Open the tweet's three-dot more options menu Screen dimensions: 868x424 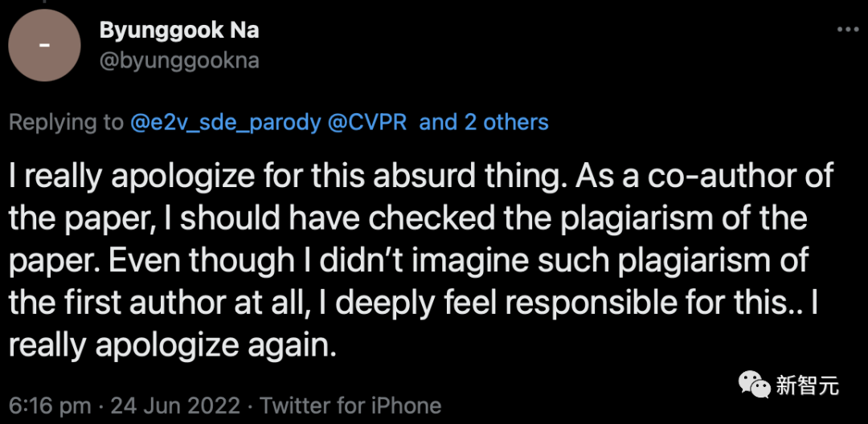847,30
